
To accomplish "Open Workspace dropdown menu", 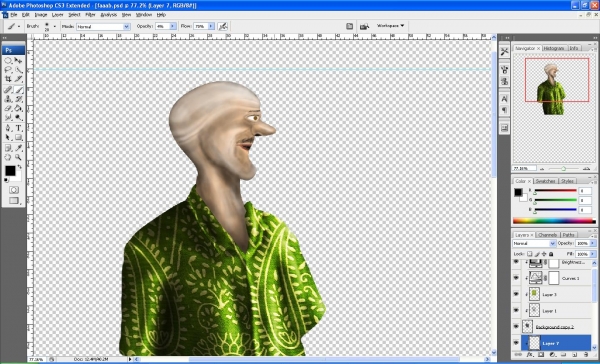I will (390, 26).
